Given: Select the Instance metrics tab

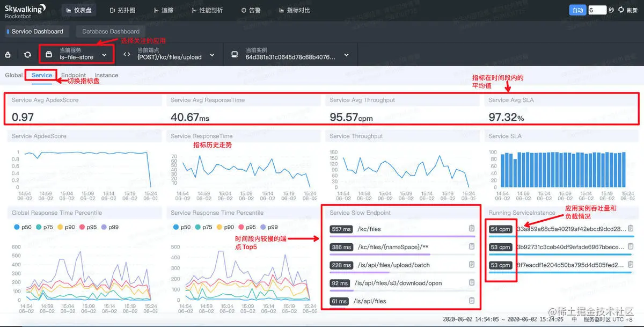Looking at the screenshot, I should point(106,75).
